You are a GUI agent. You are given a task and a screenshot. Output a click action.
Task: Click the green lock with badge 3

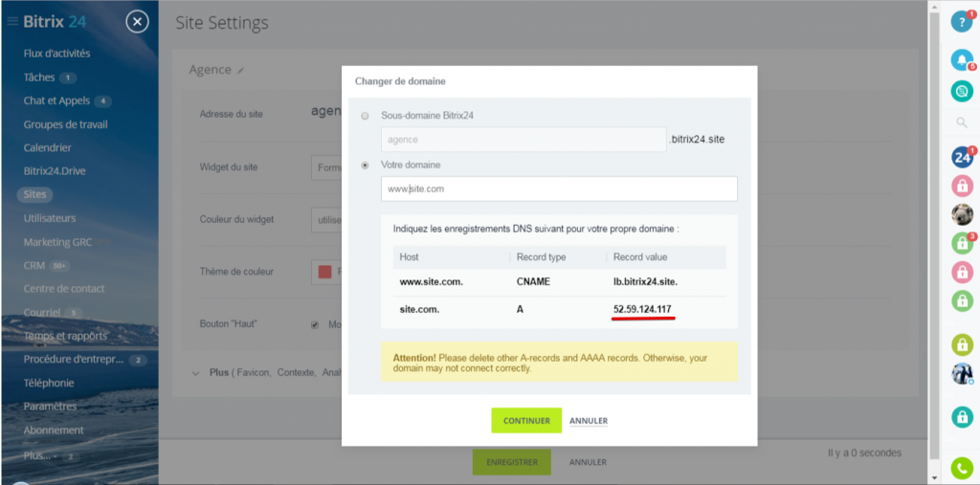click(x=962, y=243)
